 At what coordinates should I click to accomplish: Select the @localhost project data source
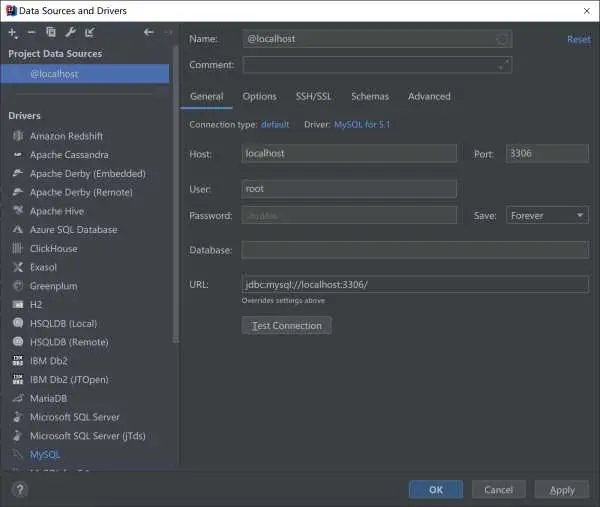(x=85, y=74)
